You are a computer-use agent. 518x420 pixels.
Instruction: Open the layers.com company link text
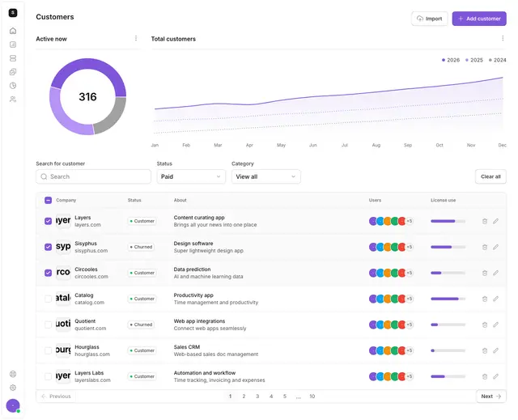[87, 225]
